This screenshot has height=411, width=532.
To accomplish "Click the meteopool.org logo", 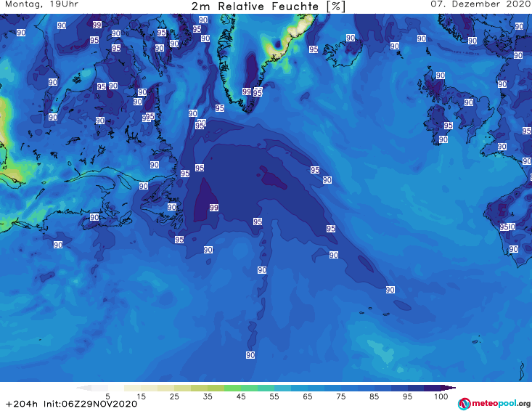I will pos(494,404).
